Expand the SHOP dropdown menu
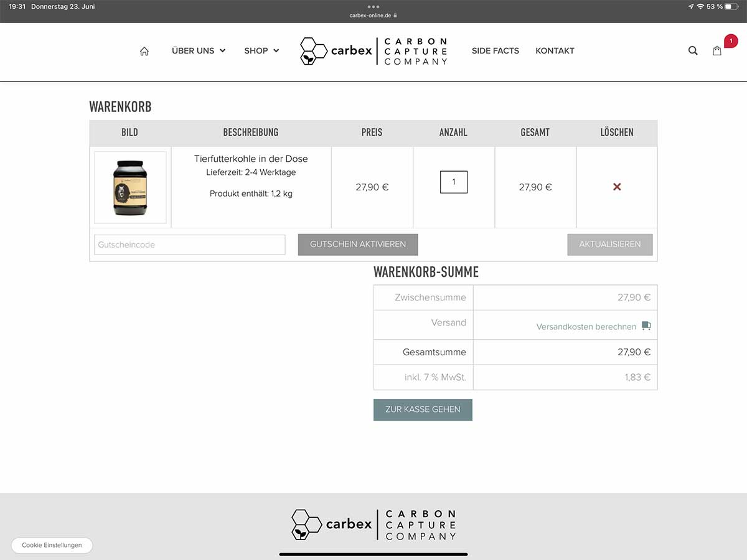747x560 pixels. pyautogui.click(x=261, y=51)
